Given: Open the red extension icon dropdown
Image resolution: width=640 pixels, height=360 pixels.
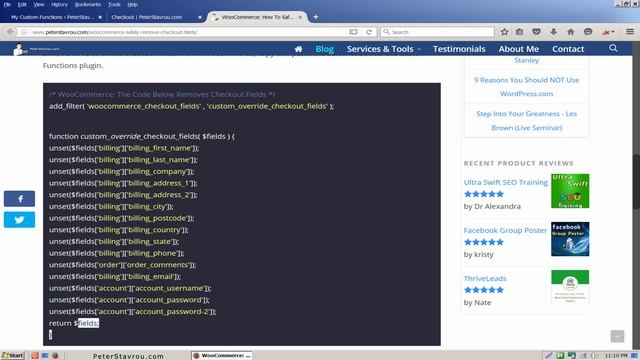Looking at the screenshot, I should pos(608,32).
